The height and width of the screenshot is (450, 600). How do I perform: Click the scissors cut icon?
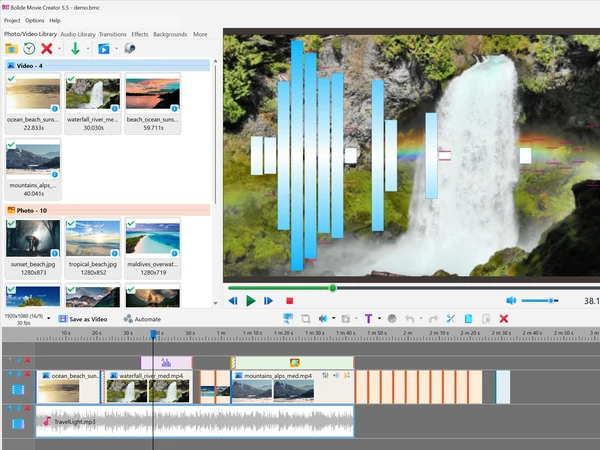pyautogui.click(x=451, y=319)
